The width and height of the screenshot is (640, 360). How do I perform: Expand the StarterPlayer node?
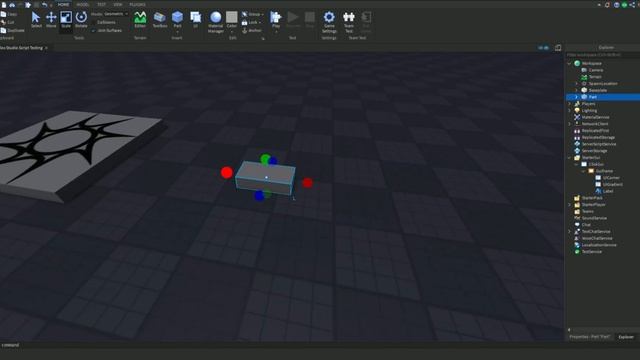coord(569,205)
